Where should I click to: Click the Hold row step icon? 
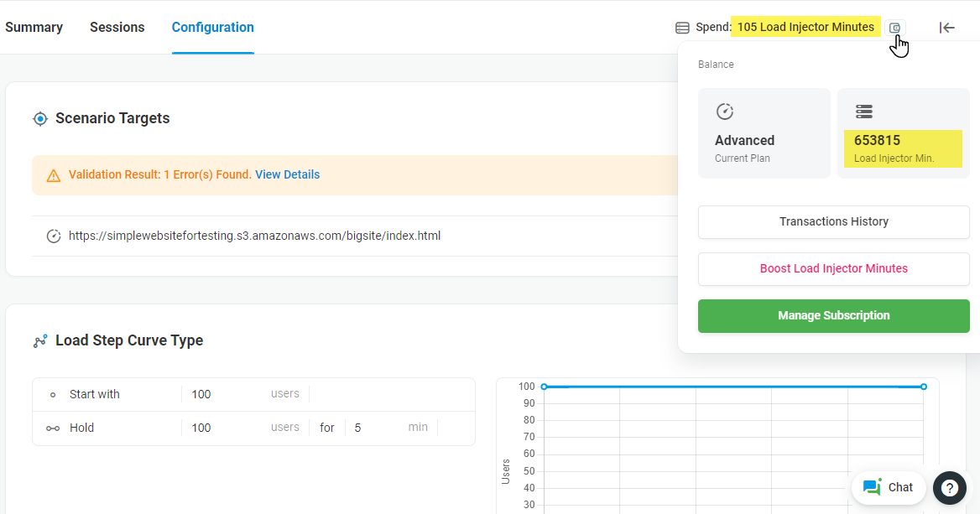point(53,428)
